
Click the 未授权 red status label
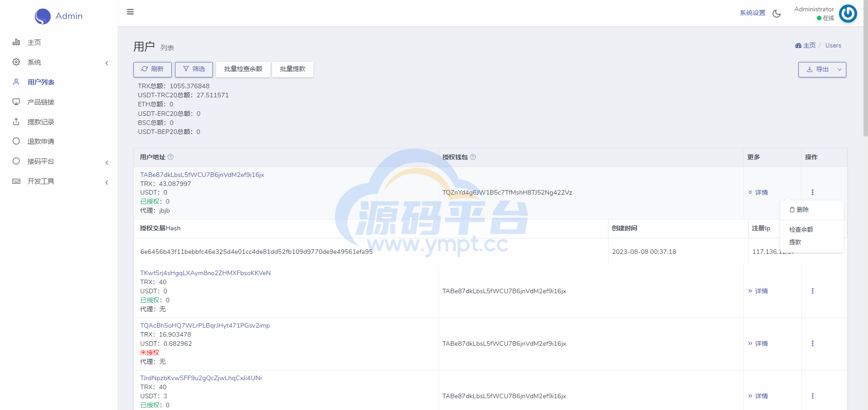point(150,353)
